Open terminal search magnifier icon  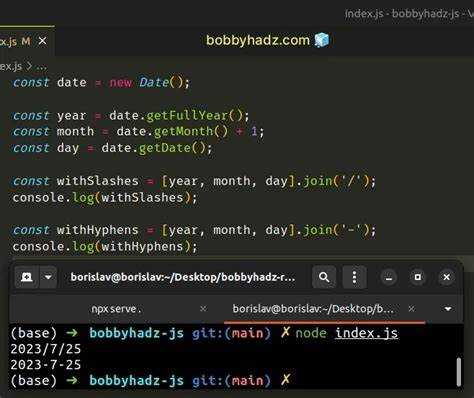point(324,277)
